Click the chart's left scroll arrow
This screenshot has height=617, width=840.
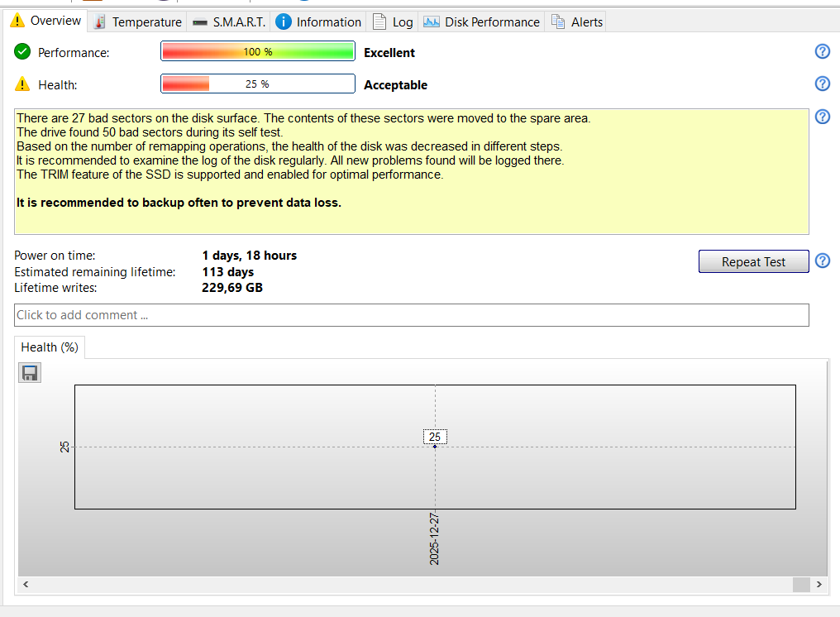coord(26,585)
